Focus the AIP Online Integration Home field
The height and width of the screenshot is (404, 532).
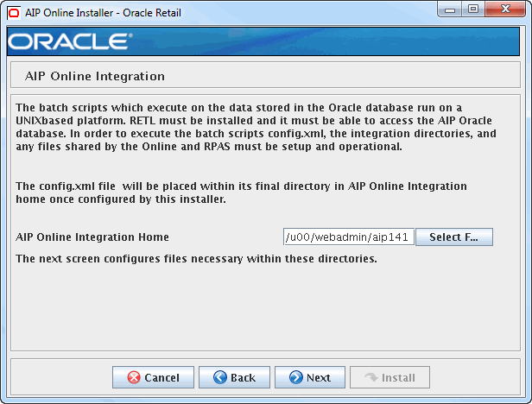(x=349, y=237)
